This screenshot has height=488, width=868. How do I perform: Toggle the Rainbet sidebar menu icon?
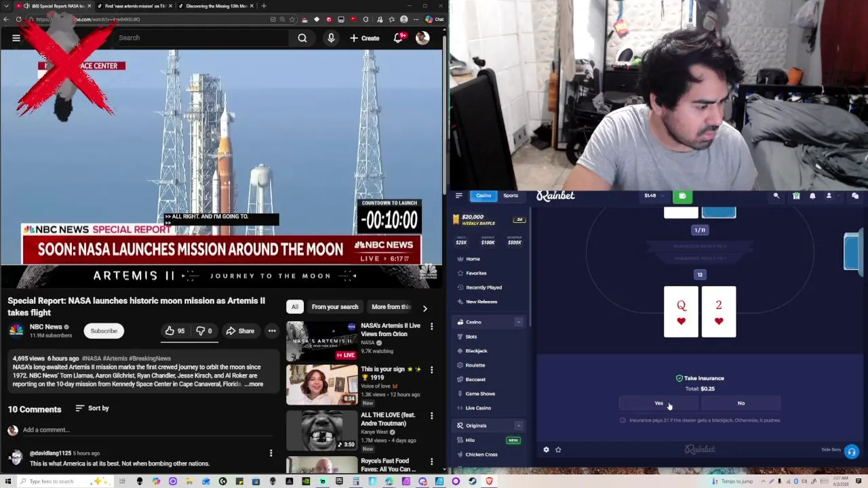click(459, 196)
